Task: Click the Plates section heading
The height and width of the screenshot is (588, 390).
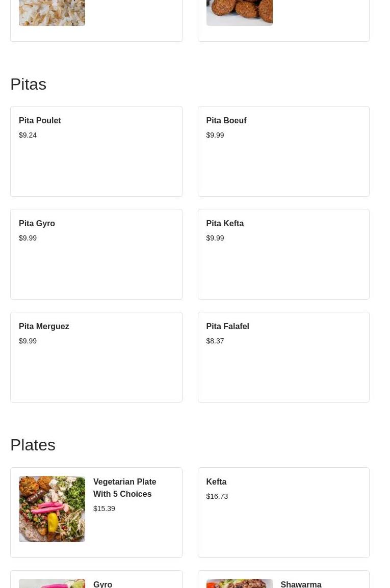Action: click(33, 445)
